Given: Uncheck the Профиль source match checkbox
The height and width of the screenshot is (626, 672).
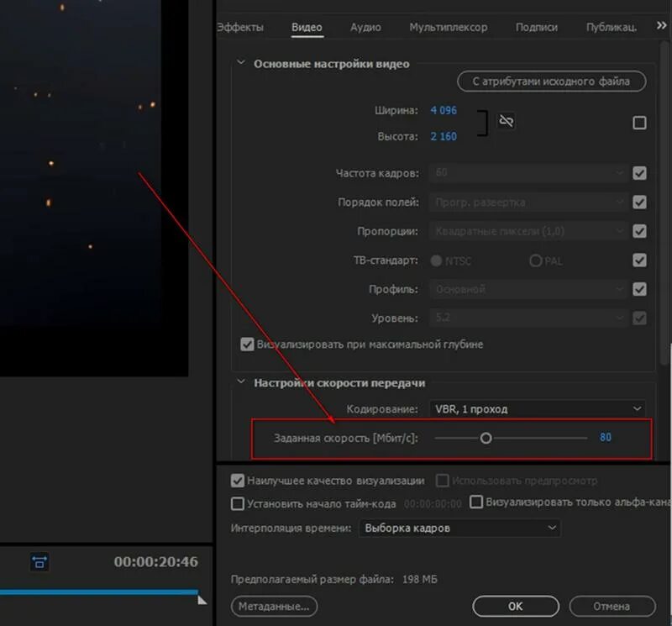Looking at the screenshot, I should (x=639, y=289).
